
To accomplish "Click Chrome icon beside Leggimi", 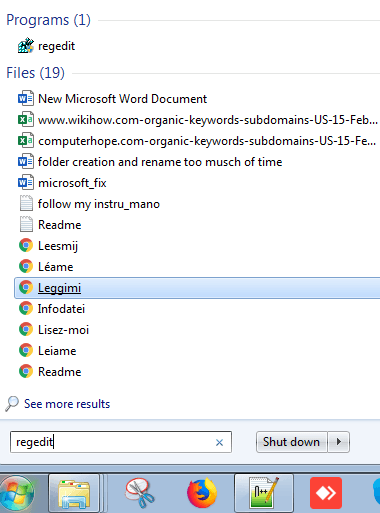I will [26, 288].
